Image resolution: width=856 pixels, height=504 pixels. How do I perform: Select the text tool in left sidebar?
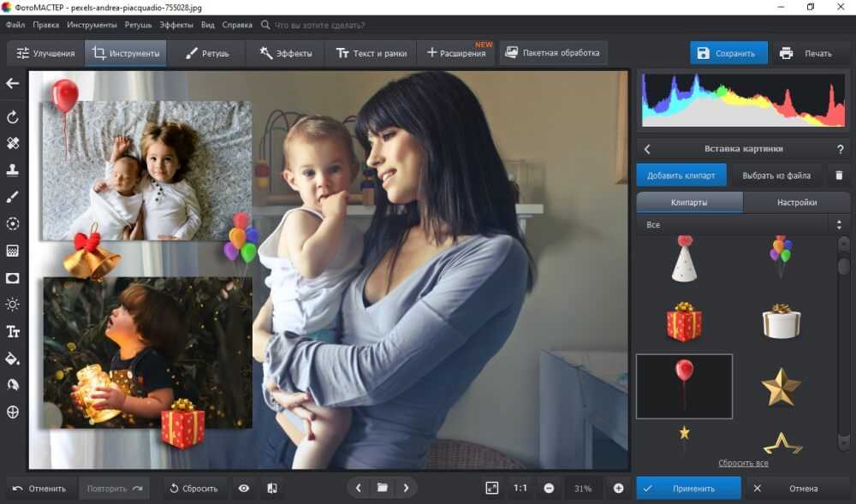click(x=13, y=331)
